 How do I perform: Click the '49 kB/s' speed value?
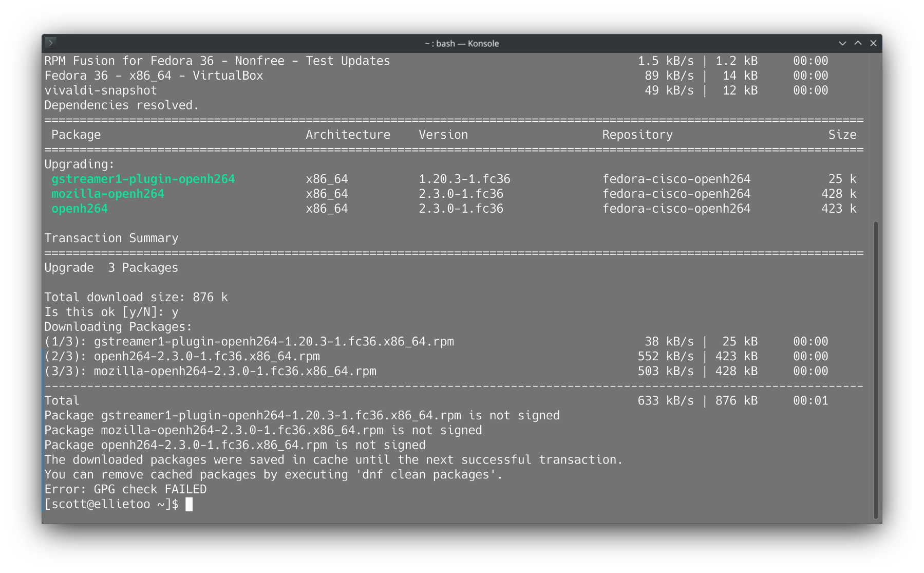(x=669, y=90)
